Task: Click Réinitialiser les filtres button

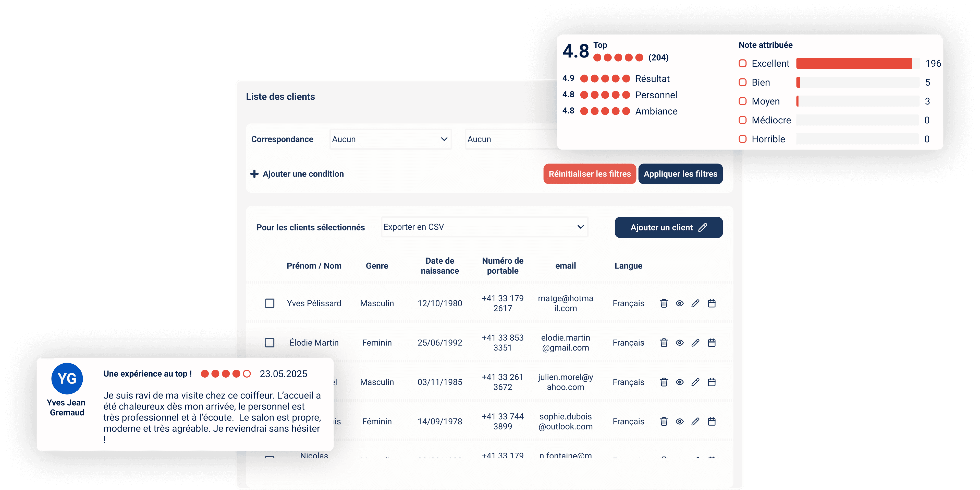Action: [x=590, y=174]
